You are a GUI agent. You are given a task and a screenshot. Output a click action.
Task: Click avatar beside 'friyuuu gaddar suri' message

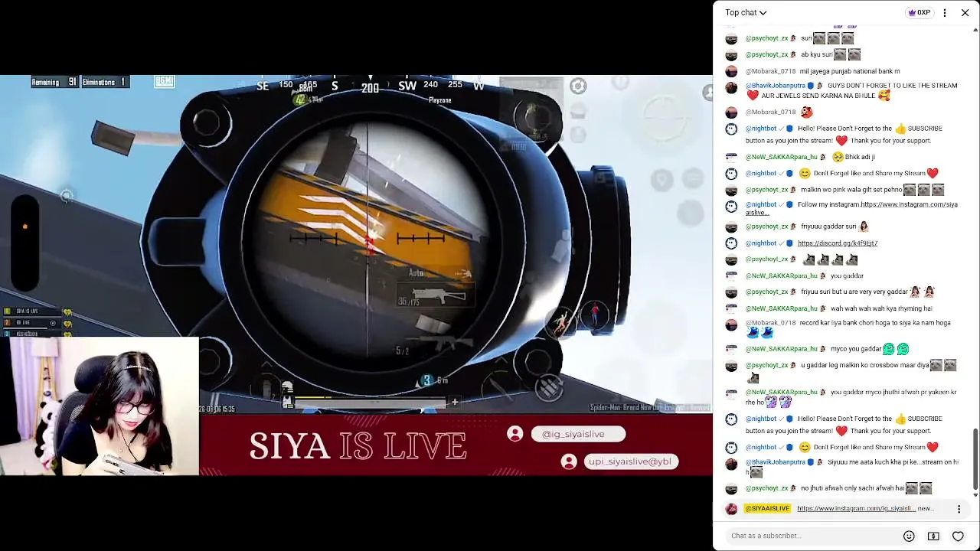point(731,227)
